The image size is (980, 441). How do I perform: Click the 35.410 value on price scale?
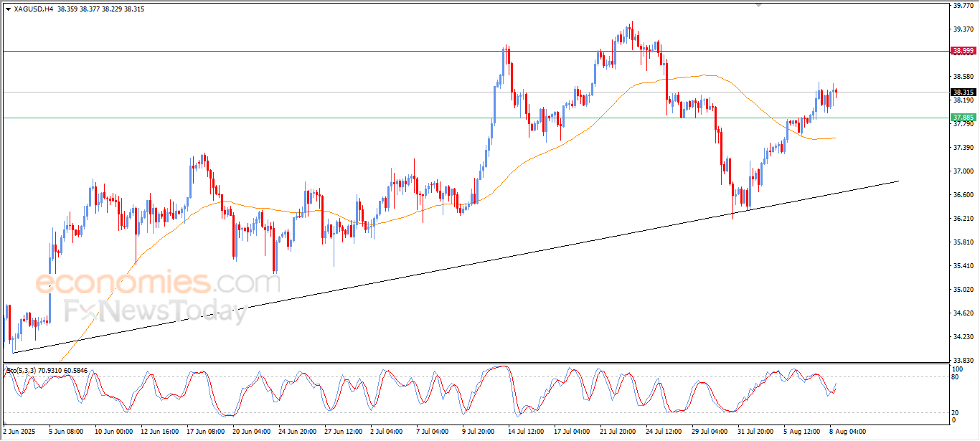(963, 265)
